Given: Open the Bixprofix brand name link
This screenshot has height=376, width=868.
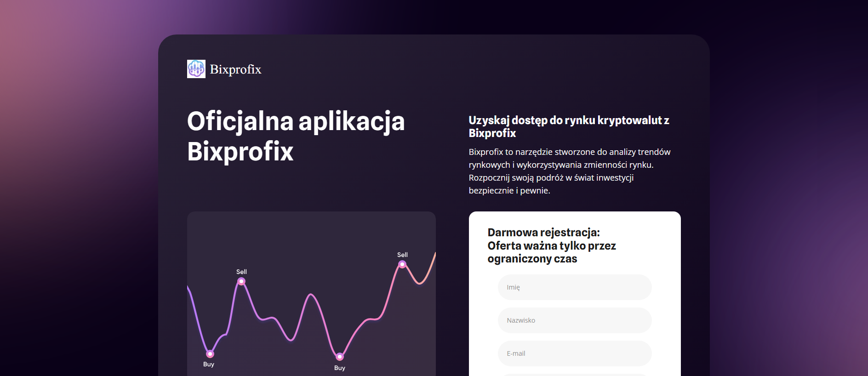Looking at the screenshot, I should coord(235,69).
